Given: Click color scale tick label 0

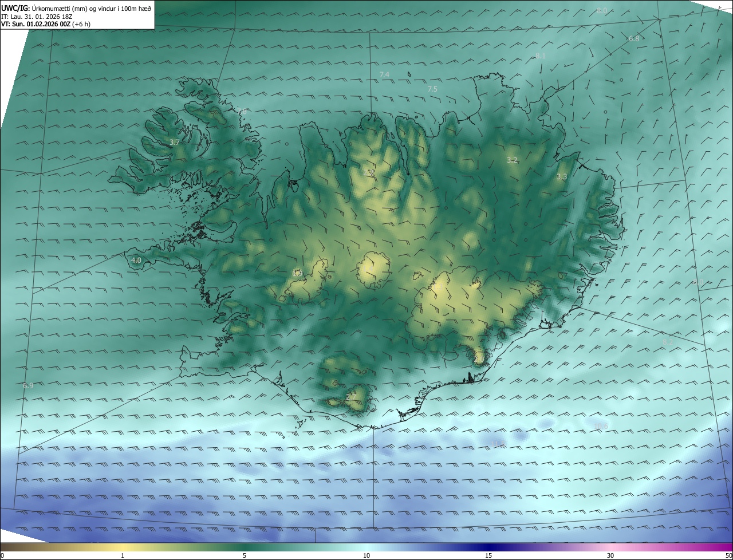Looking at the screenshot, I should pos(2,555).
